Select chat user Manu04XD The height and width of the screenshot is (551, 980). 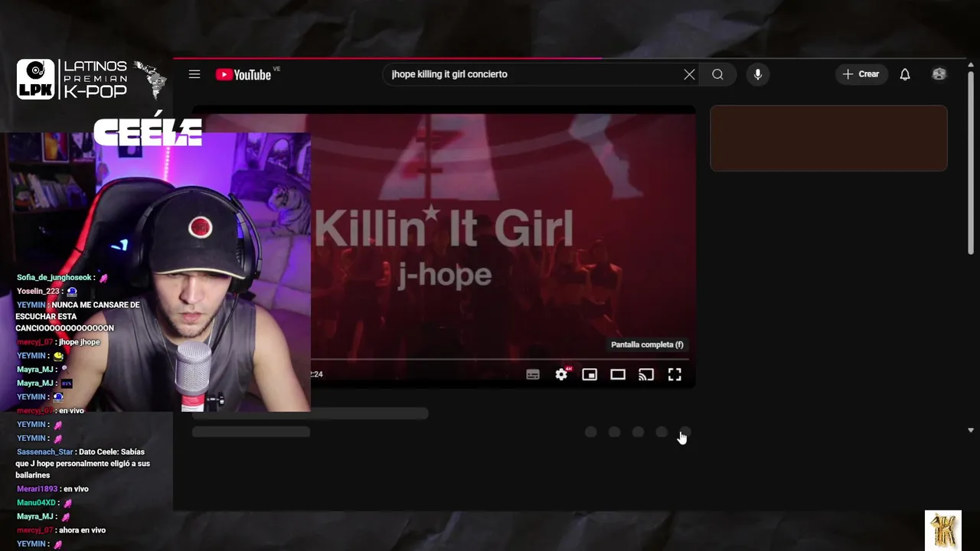tap(36, 502)
